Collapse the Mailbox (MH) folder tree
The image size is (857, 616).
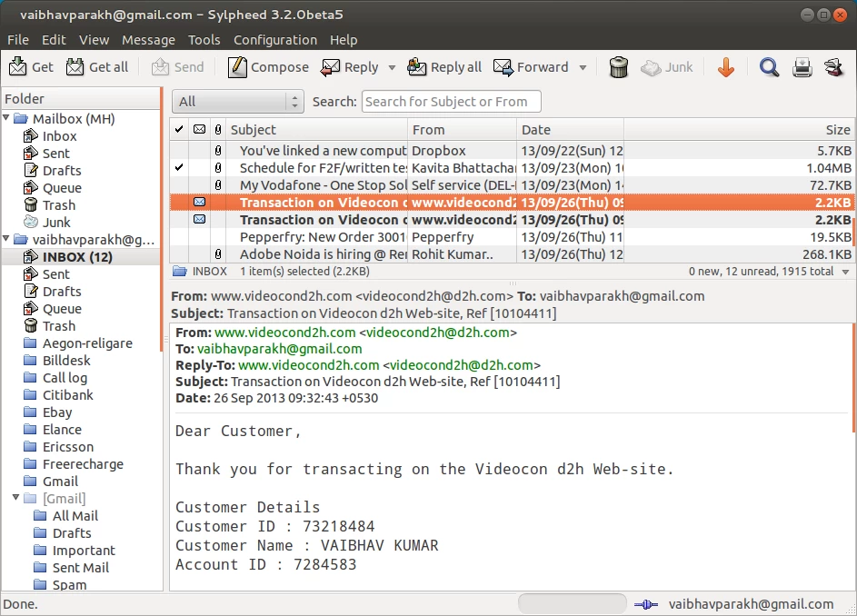pos(6,118)
